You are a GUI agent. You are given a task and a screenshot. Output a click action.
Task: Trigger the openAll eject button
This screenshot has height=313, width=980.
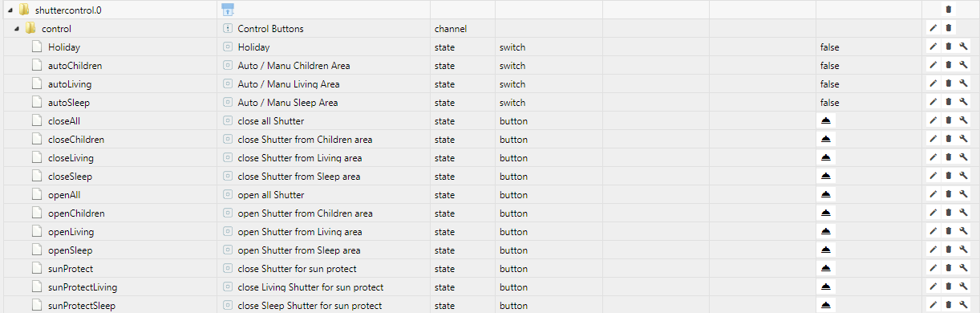coord(827,195)
